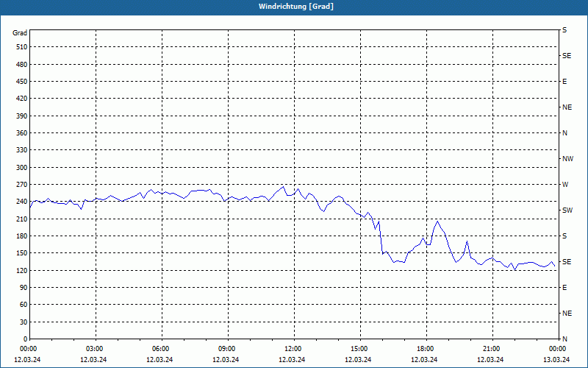Select the 60 degree axis label
The image size is (588, 368).
coord(24,305)
